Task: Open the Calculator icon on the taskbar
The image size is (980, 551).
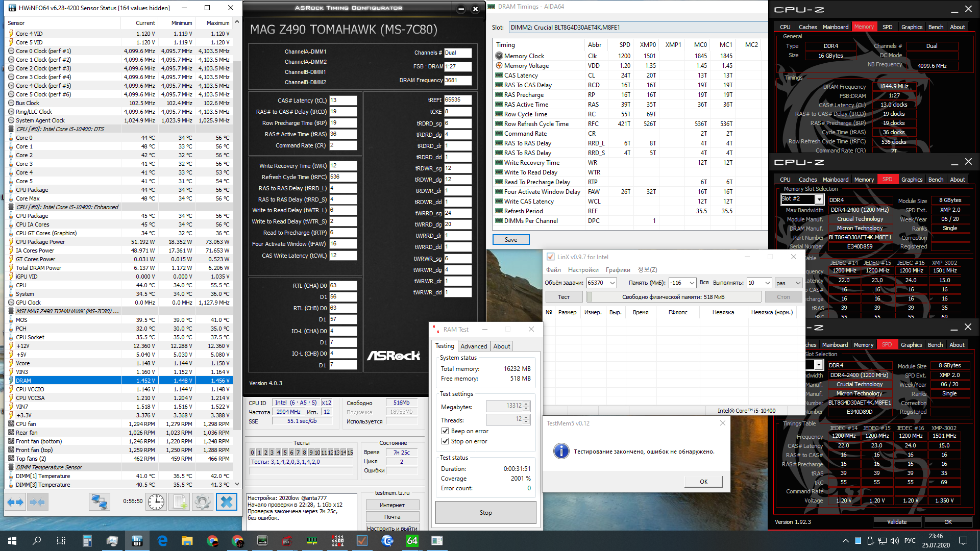Action: [87, 541]
